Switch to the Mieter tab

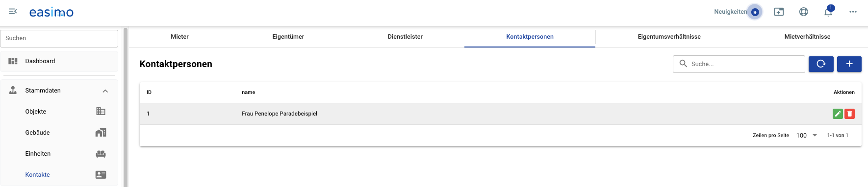[x=179, y=37]
